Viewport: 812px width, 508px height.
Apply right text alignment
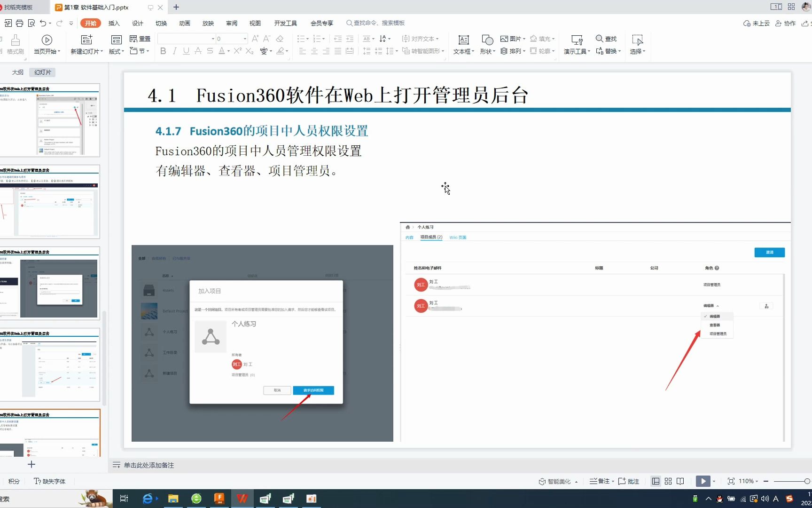pos(326,51)
